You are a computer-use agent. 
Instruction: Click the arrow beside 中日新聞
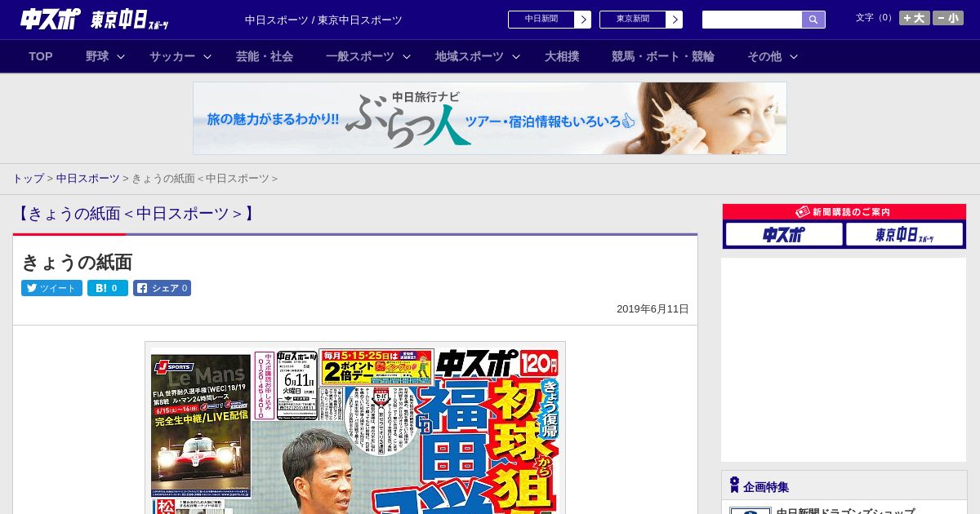point(583,20)
